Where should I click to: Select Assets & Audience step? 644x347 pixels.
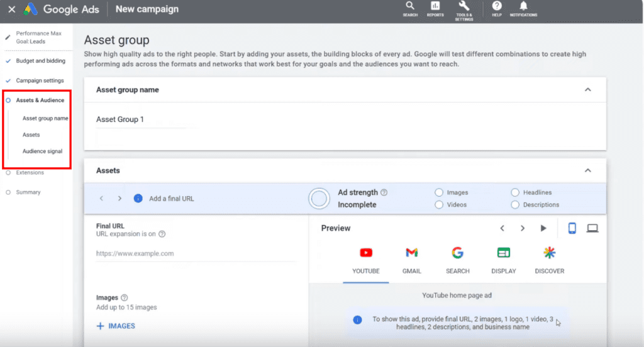click(40, 100)
